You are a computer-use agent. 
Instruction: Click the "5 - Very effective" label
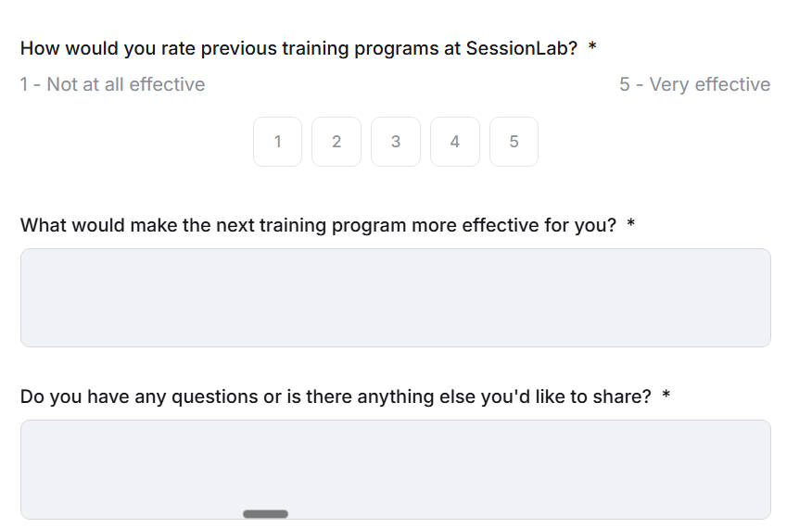click(x=694, y=84)
